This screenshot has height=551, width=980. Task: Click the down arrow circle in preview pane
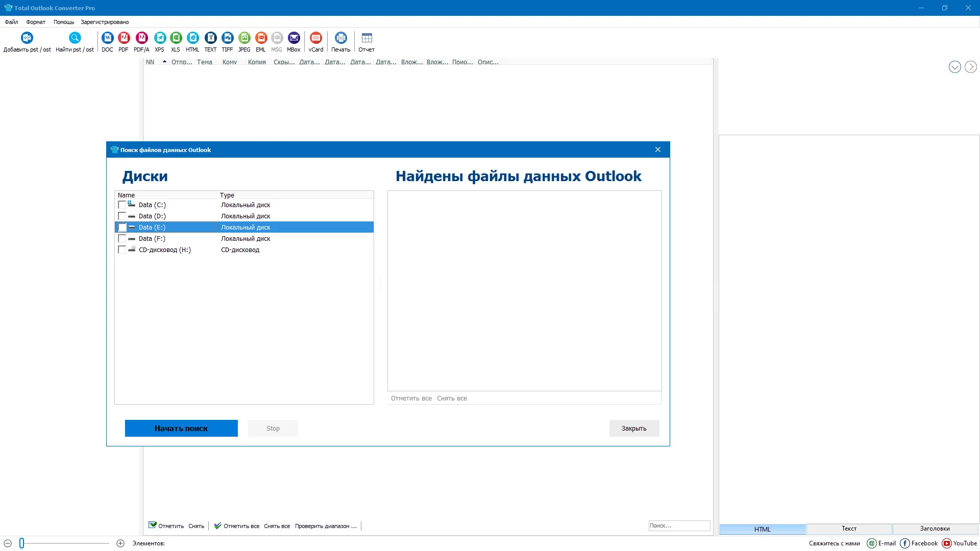pos(954,67)
